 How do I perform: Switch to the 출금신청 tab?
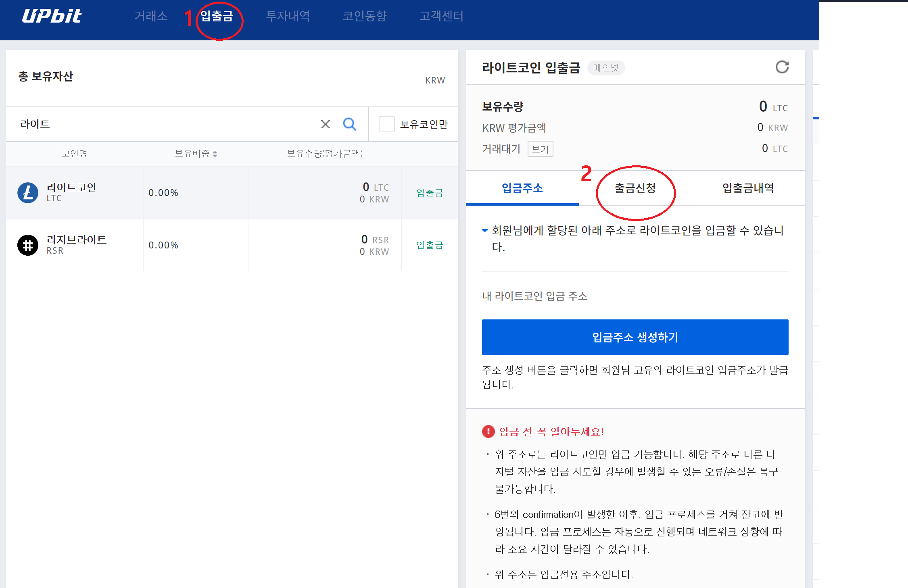[x=635, y=188]
